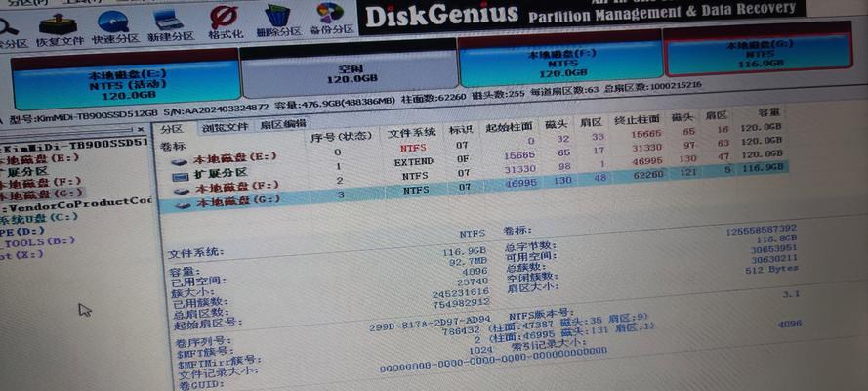Select the (Z:) volume in left tree
The image size is (868, 391).
point(21,255)
